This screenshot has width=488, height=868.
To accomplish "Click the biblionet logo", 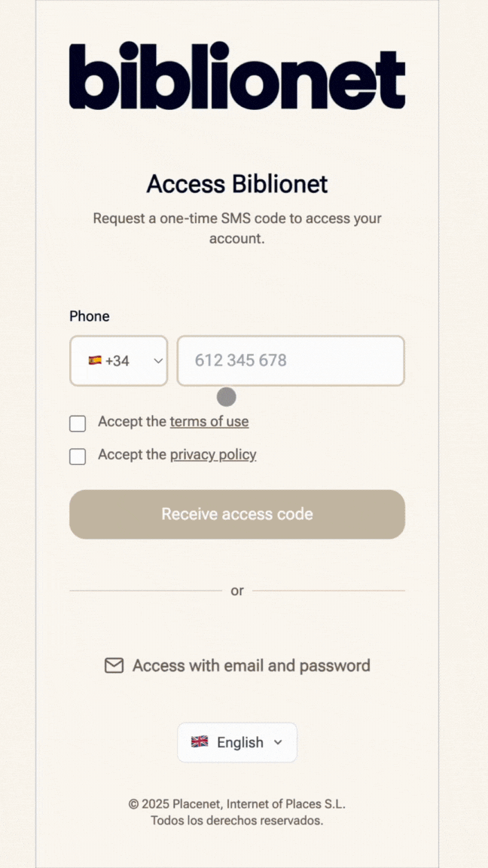I will click(236, 75).
